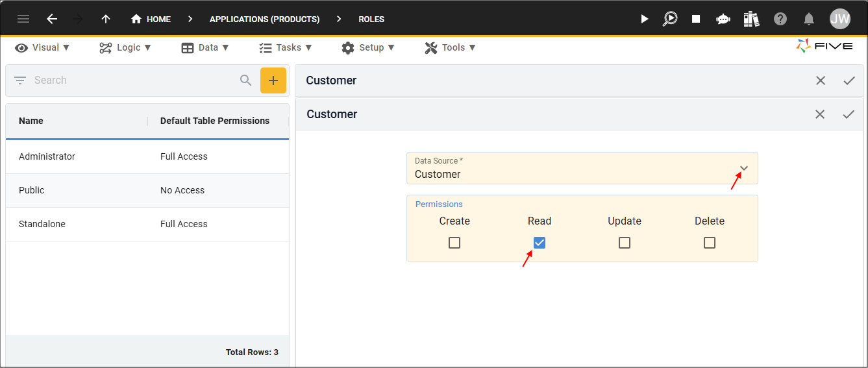Open the Logic menu dropdown
Image resolution: width=868 pixels, height=368 pixels.
[x=125, y=47]
